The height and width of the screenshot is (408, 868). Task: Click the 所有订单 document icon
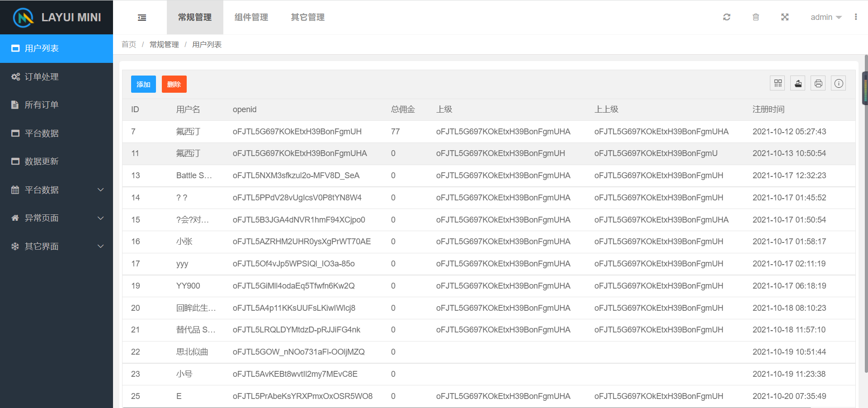[x=15, y=105]
